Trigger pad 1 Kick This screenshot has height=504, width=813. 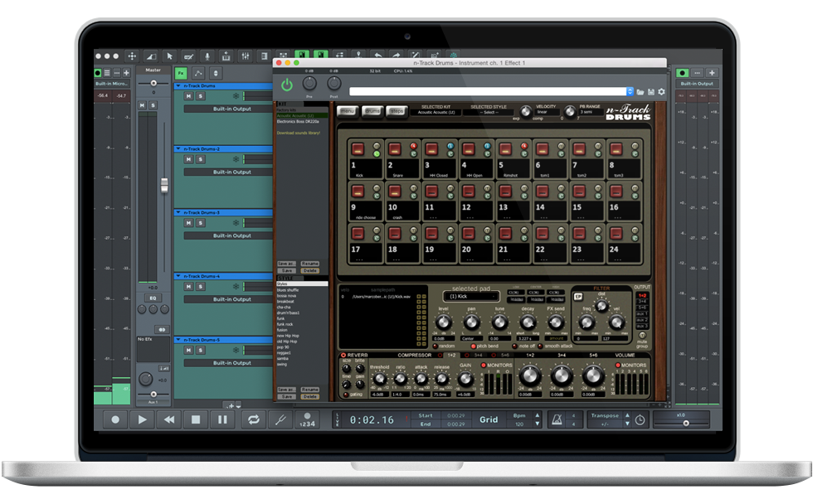coord(358,149)
